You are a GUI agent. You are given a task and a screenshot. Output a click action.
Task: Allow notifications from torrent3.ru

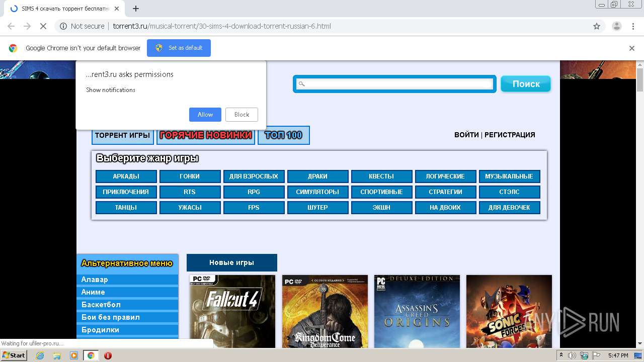click(205, 115)
